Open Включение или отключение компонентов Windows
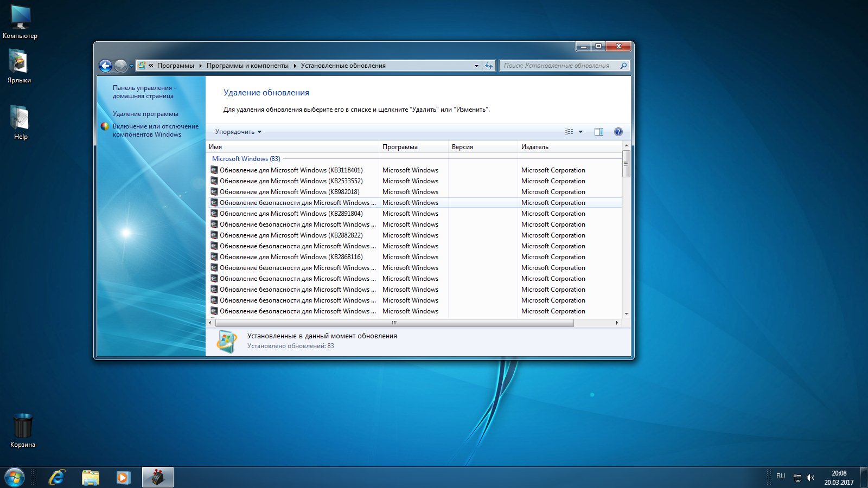Viewport: 868px width, 488px height. 156,130
